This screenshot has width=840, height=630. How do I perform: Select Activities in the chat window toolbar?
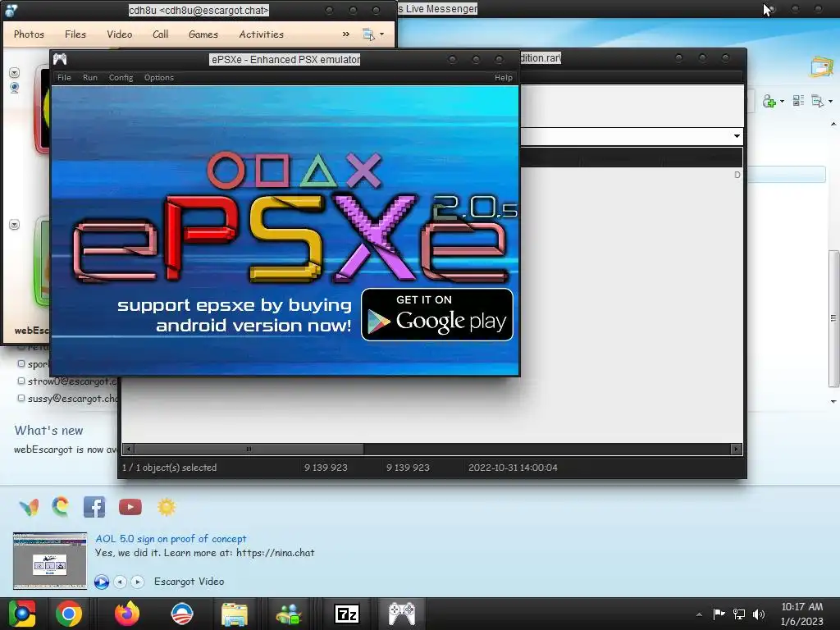coord(262,34)
